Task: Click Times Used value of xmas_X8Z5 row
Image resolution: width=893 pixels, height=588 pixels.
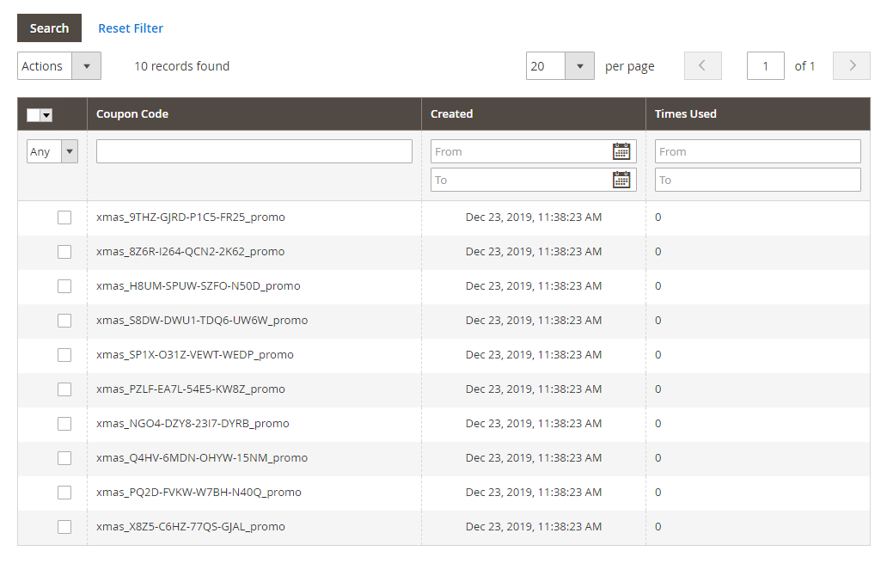Action: (658, 526)
